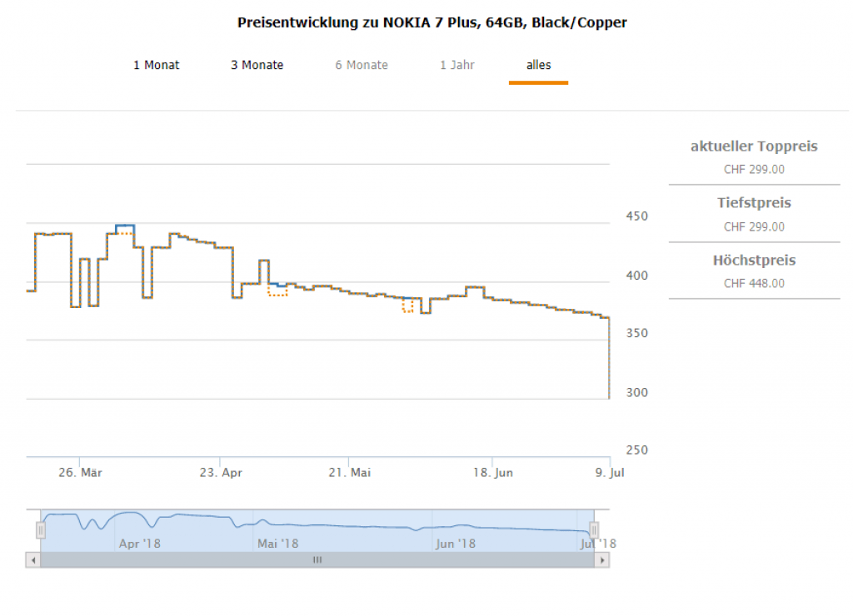Click the Tiefstpreis value CHF 299.00
The image size is (853, 616).
(x=754, y=226)
